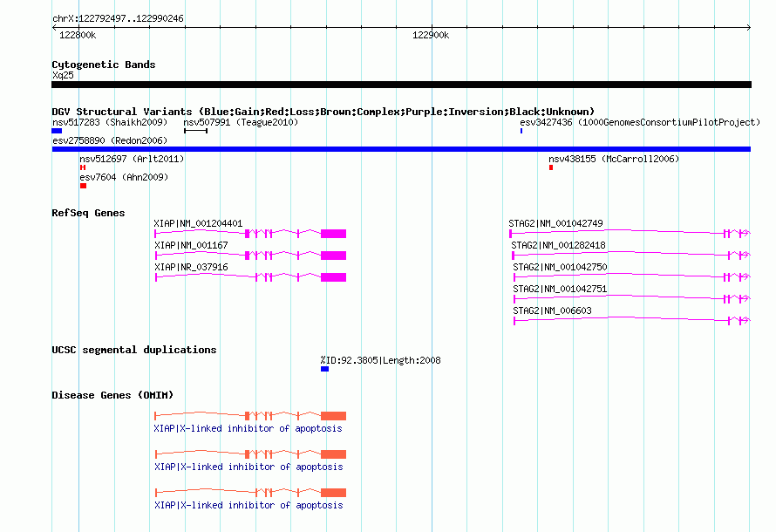Click the black Xq25 cytogenetic band
Image resolution: width=776 pixels, height=532 pixels.
[x=401, y=85]
